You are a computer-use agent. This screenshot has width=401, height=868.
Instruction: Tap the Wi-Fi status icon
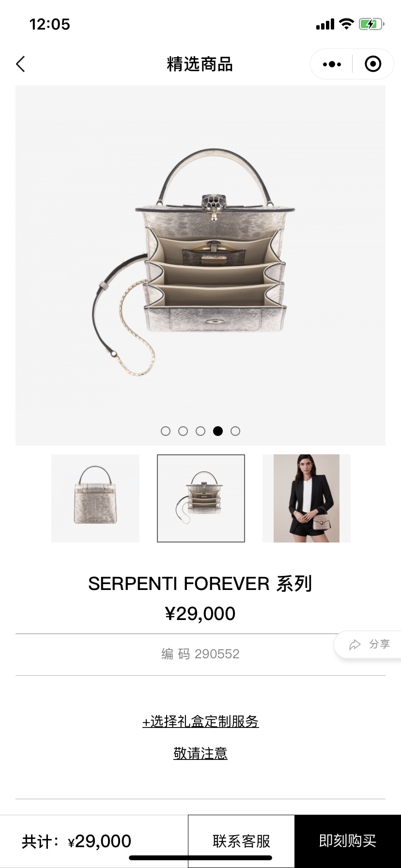(x=346, y=24)
